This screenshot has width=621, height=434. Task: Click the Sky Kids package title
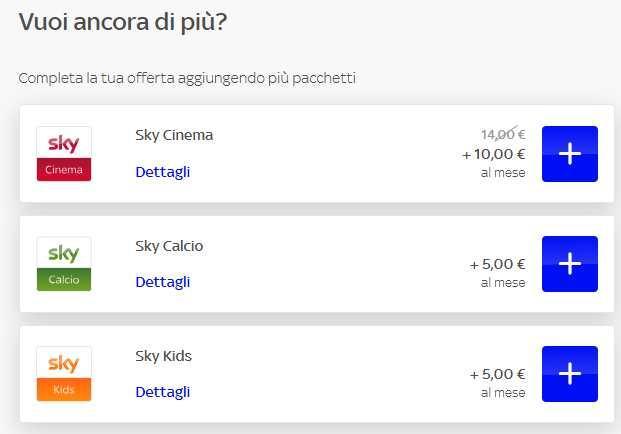(163, 356)
